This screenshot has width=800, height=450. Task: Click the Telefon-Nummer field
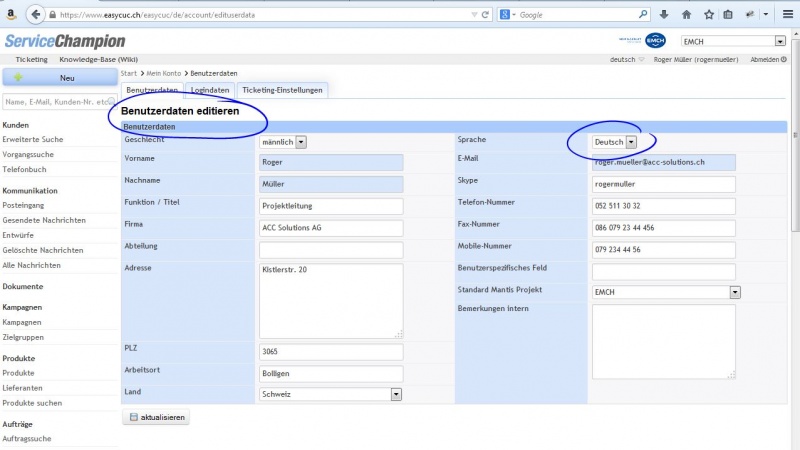click(664, 206)
